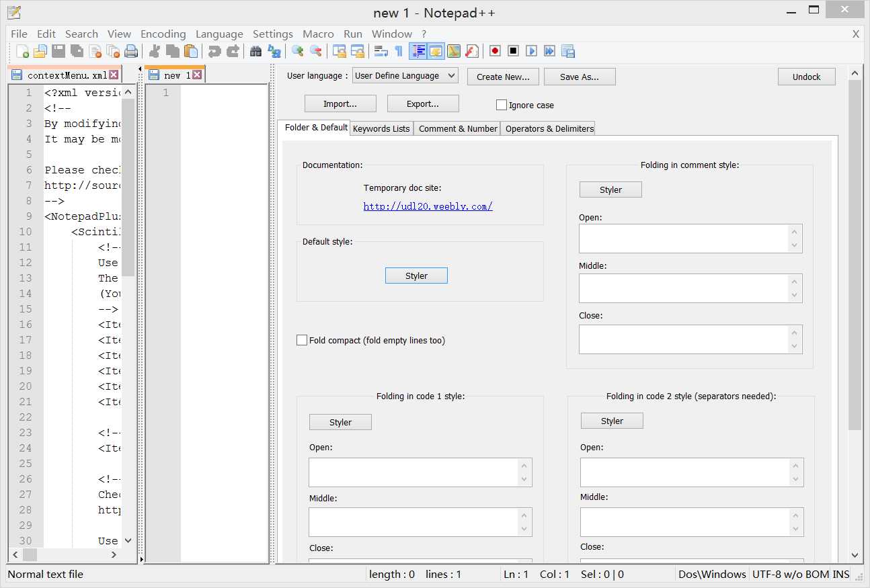Stop macro recording with black square icon
Image resolution: width=870 pixels, height=588 pixels.
tap(513, 51)
